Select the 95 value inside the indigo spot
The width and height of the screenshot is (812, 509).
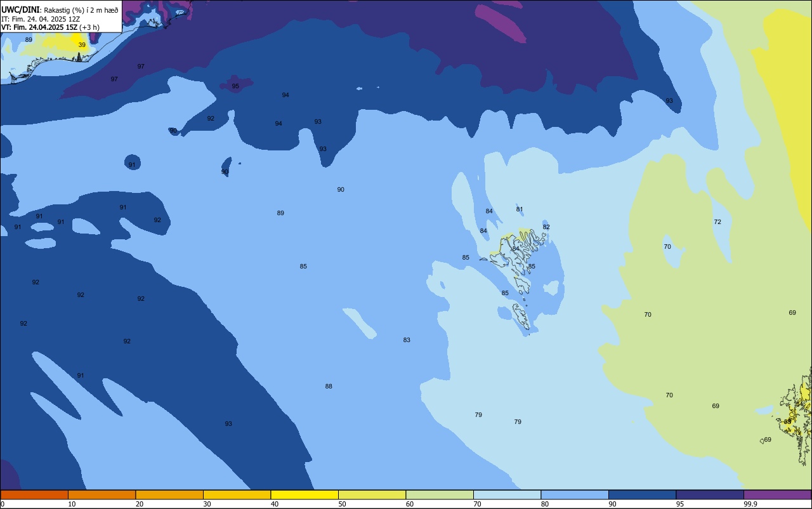(235, 86)
